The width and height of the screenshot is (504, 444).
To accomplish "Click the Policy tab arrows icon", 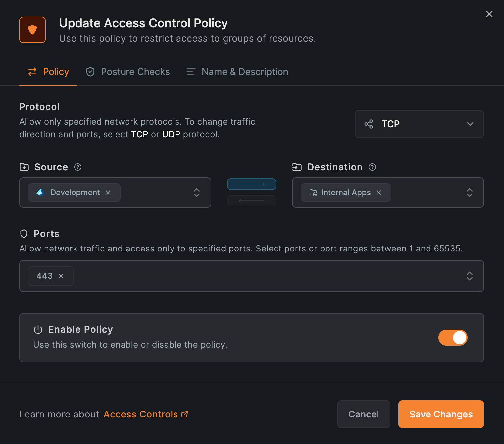I will [32, 72].
